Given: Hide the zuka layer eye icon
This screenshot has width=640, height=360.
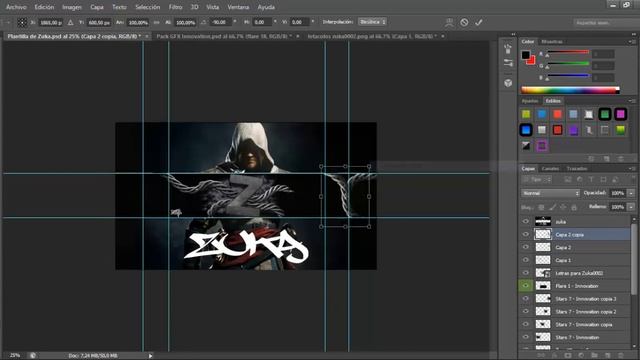Looking at the screenshot, I should pos(526,222).
